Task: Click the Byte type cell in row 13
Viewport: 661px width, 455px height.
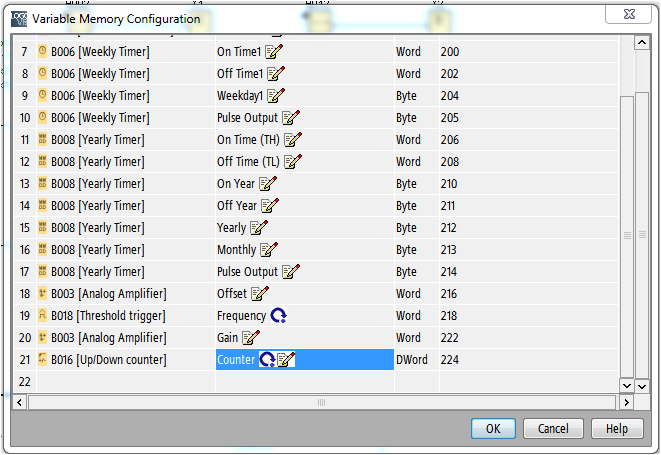Action: pyautogui.click(x=416, y=183)
